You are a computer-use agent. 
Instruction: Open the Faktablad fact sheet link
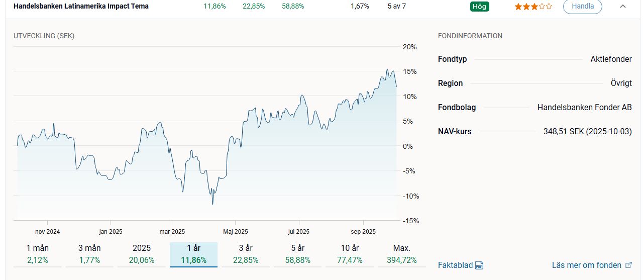coord(455,265)
